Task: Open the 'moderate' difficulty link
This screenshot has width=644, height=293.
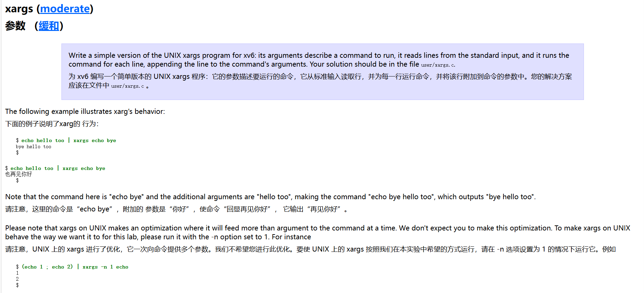Action: pyautogui.click(x=65, y=8)
